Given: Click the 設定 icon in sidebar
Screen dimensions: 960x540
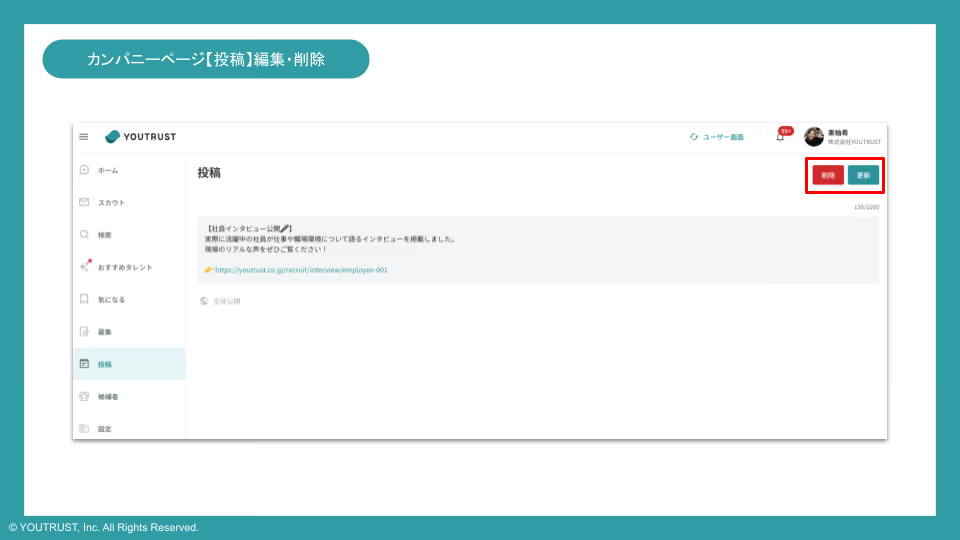Looking at the screenshot, I should 84,429.
